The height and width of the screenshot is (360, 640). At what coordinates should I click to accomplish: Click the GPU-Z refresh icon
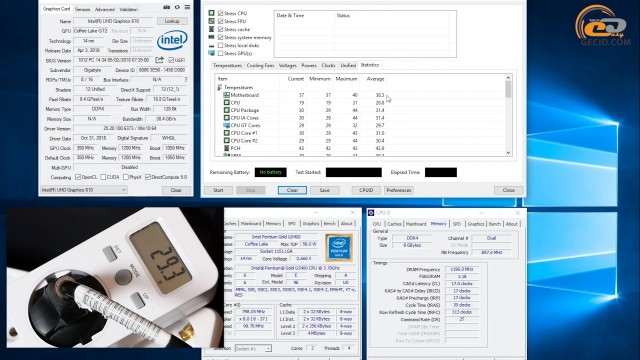[x=177, y=7]
